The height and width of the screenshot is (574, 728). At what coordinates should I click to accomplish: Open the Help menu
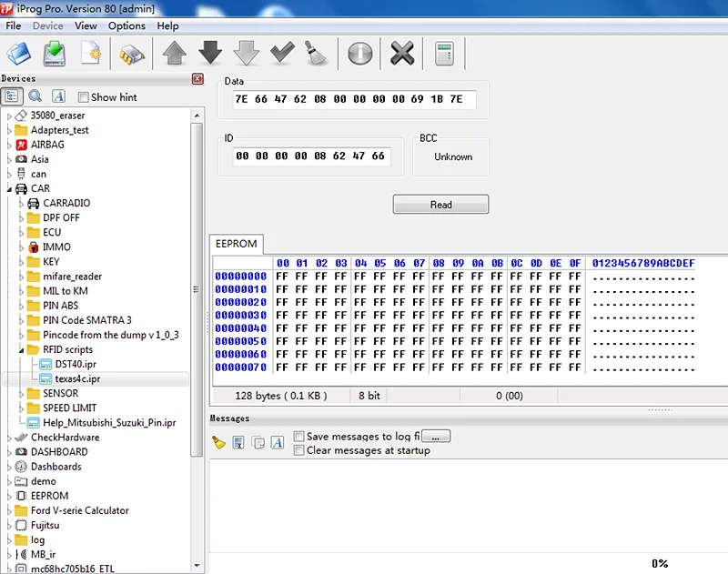pyautogui.click(x=167, y=26)
